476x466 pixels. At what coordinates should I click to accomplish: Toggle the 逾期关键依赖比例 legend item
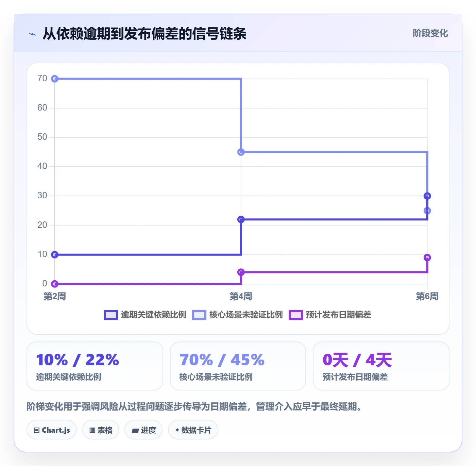pos(145,315)
